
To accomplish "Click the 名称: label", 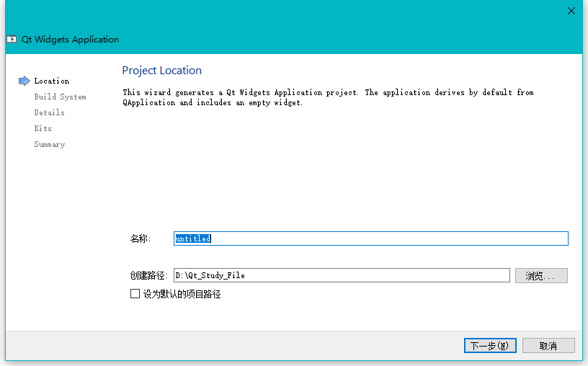I will (x=141, y=238).
